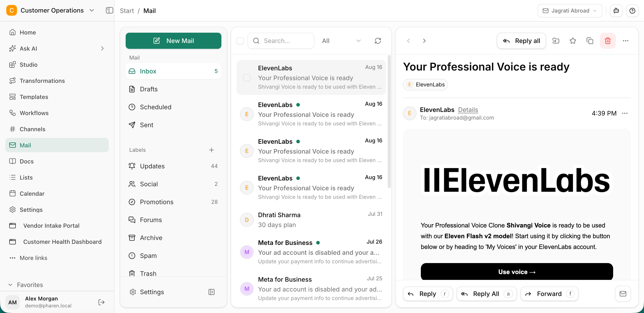The image size is (644, 313).
Task: Toggle select all emails checkbox
Action: coord(240,41)
